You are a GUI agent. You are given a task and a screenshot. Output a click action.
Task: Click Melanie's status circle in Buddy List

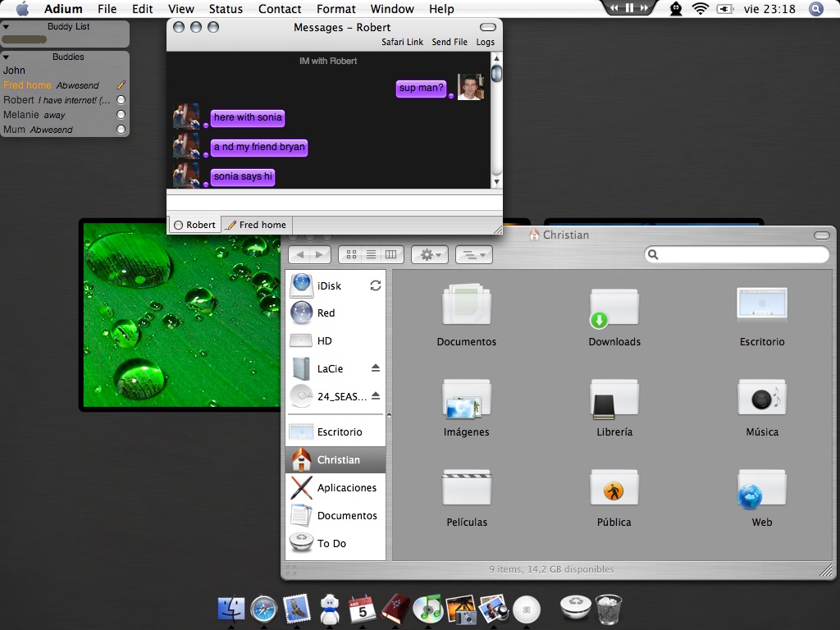121,114
